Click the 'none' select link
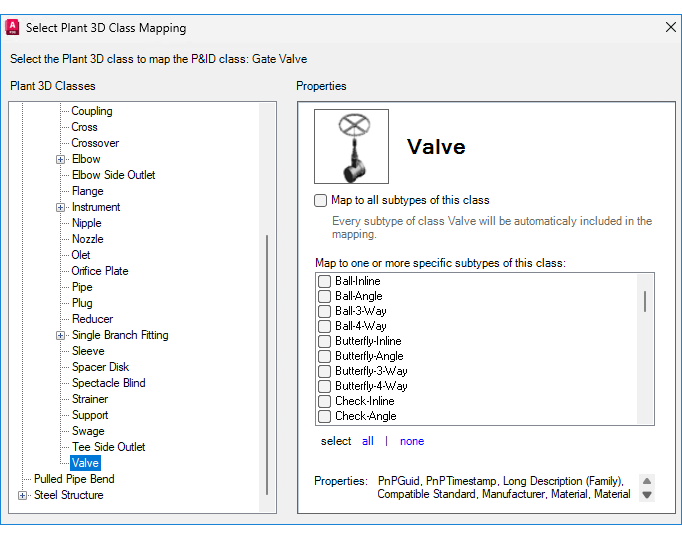The width and height of the screenshot is (682, 540). tap(412, 441)
